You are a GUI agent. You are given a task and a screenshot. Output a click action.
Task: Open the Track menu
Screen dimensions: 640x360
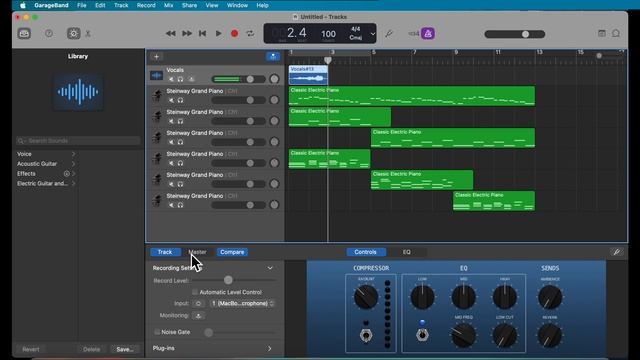pos(121,5)
